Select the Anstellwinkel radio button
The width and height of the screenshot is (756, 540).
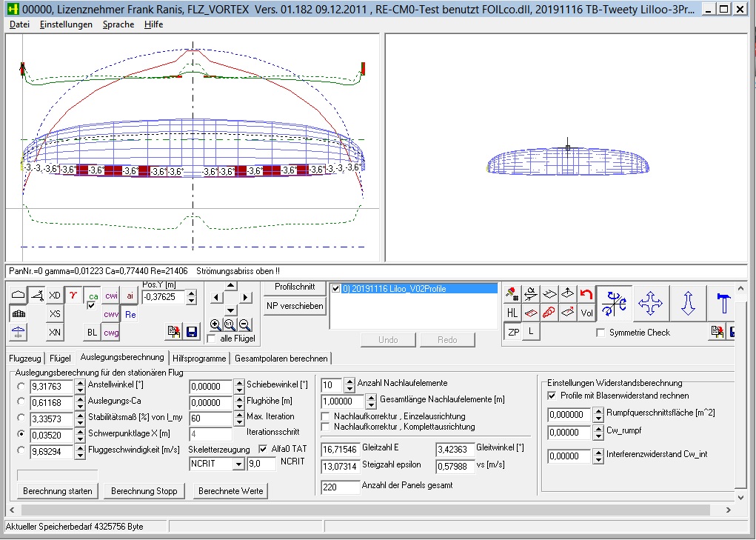(x=21, y=386)
